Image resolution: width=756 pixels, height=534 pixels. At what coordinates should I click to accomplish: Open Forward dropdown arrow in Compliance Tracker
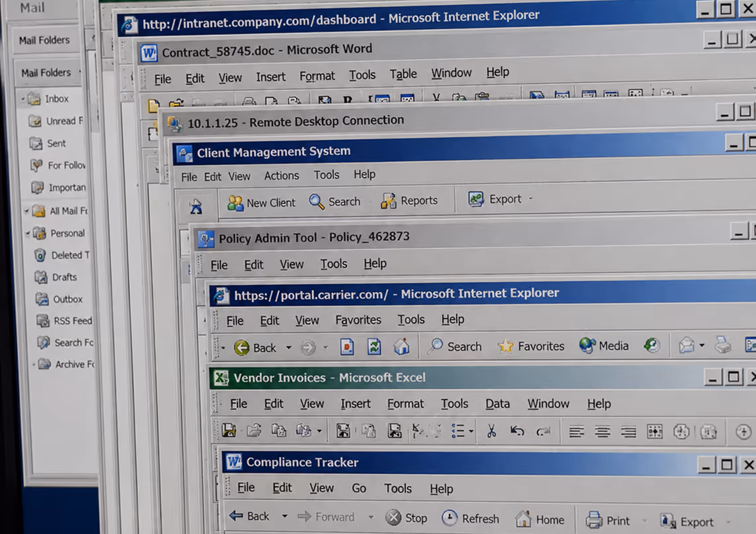(x=371, y=517)
